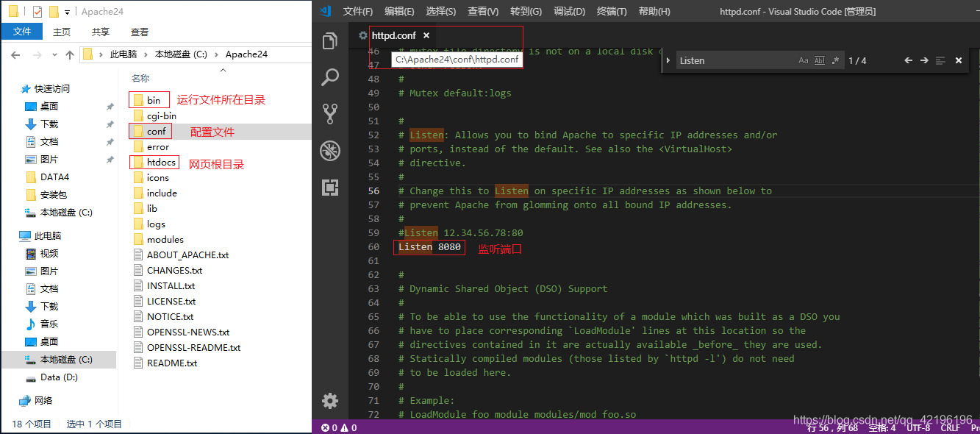Go to previous match in find widget
This screenshot has width=980, height=434.
coord(908,60)
